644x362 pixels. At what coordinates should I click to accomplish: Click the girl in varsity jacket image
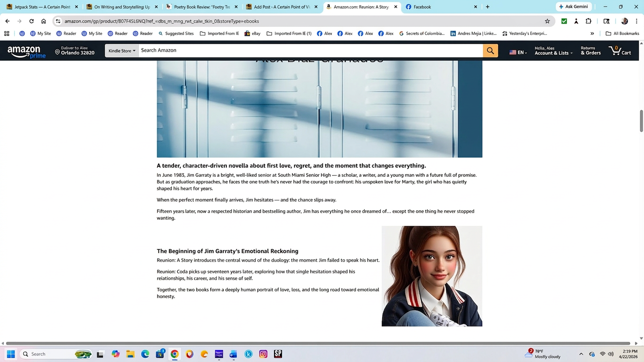tap(432, 276)
